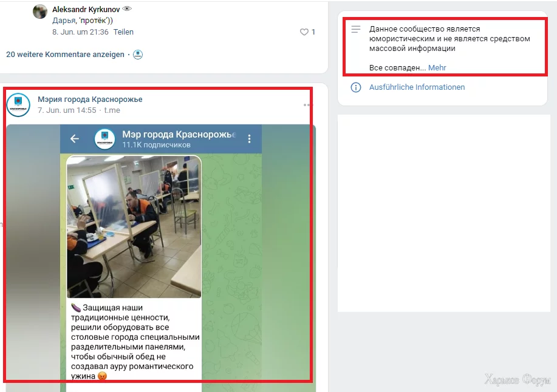The width and height of the screenshot is (557, 392).
Task: Open the Telegram channel vertical dots menu
Action: coord(250,139)
